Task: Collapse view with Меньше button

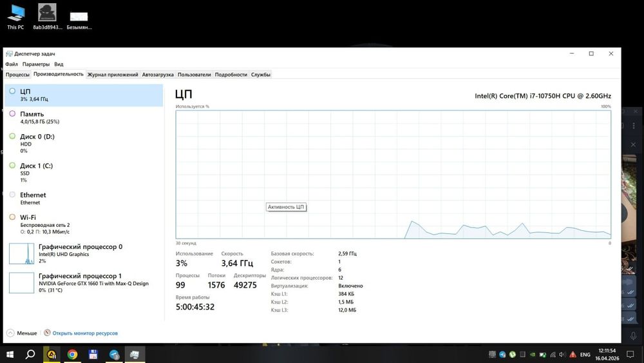Action: (x=22, y=333)
